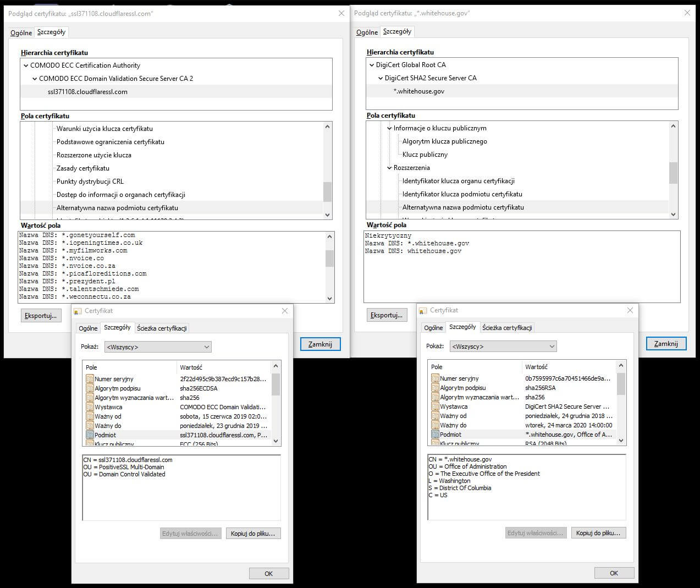Switch to Ogólne tab in cloudflaressl viewer window
The height and width of the screenshot is (588, 700).
point(21,33)
